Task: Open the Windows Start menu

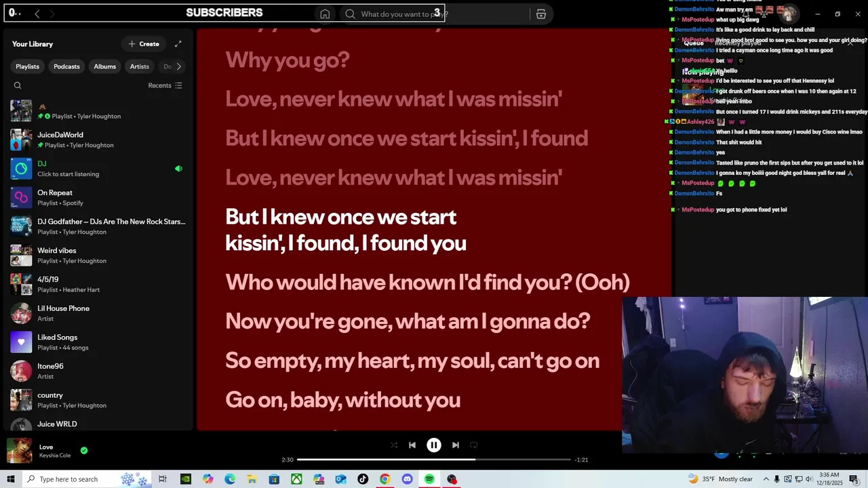Action: tap(10, 479)
